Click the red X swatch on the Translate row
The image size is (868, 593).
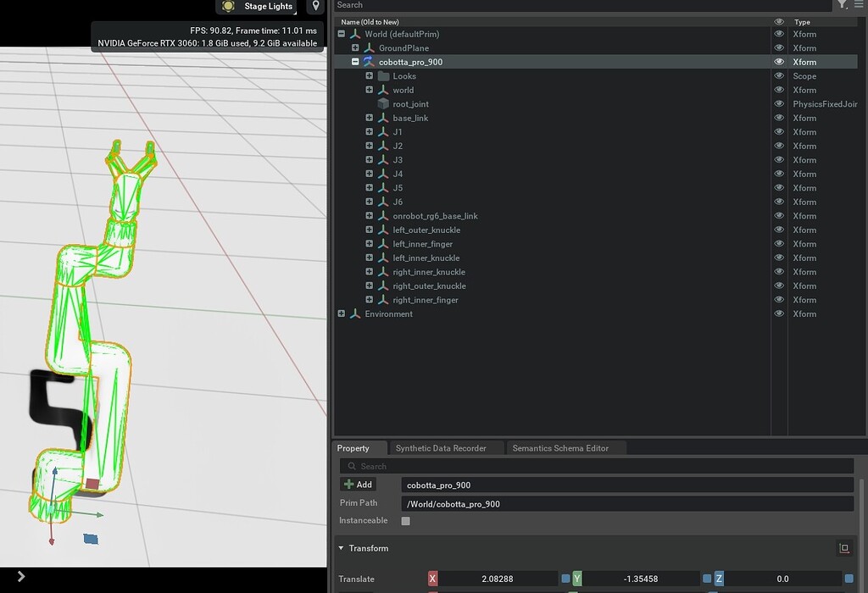(x=432, y=579)
